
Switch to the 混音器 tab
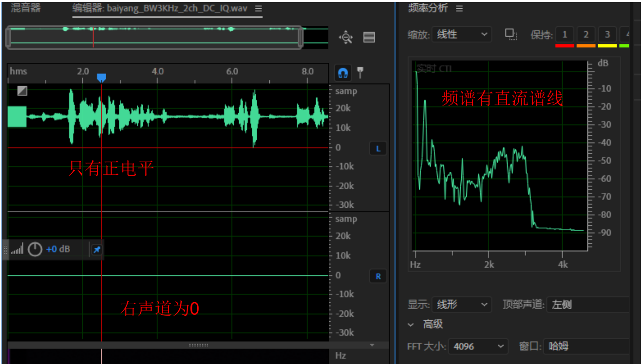pos(26,8)
